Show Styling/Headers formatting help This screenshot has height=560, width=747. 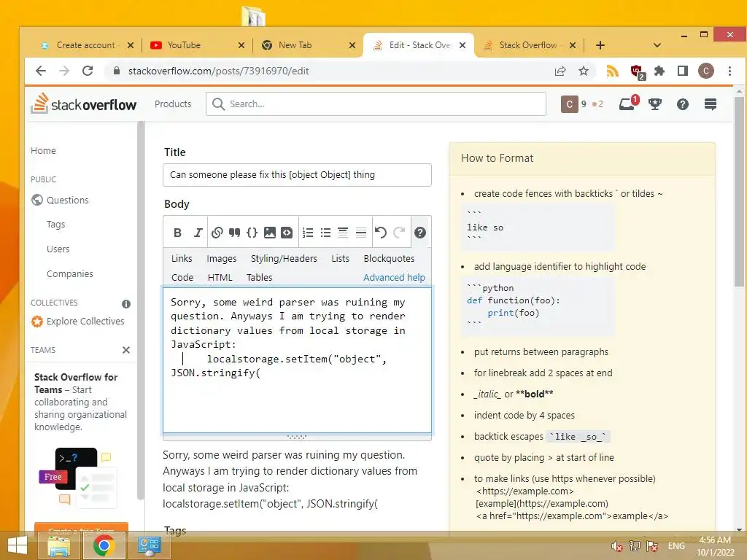pyautogui.click(x=284, y=258)
